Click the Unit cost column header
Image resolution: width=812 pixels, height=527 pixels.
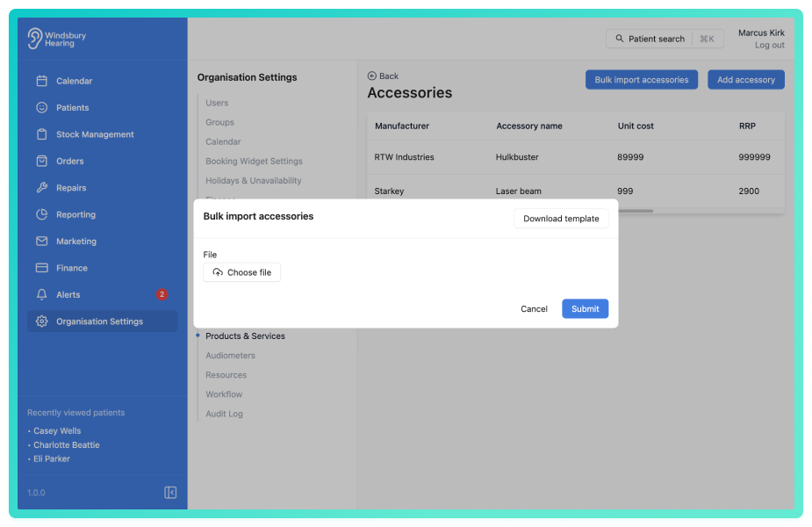pos(636,126)
